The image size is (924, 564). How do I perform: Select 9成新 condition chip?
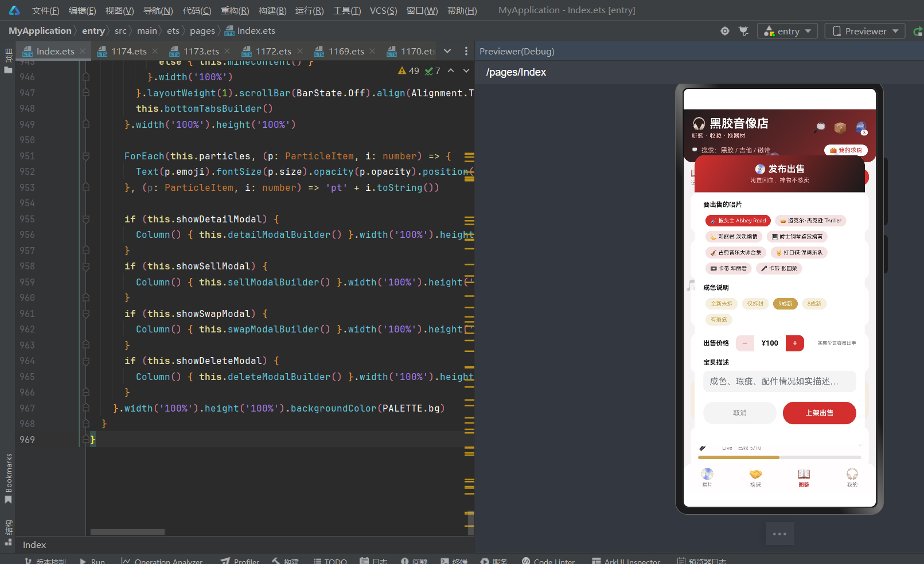(x=785, y=304)
